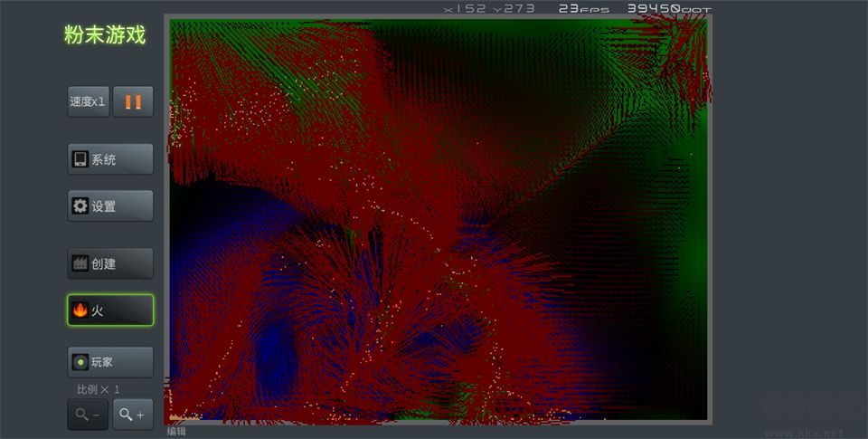Click the factory icon on 创建 button

(80, 264)
